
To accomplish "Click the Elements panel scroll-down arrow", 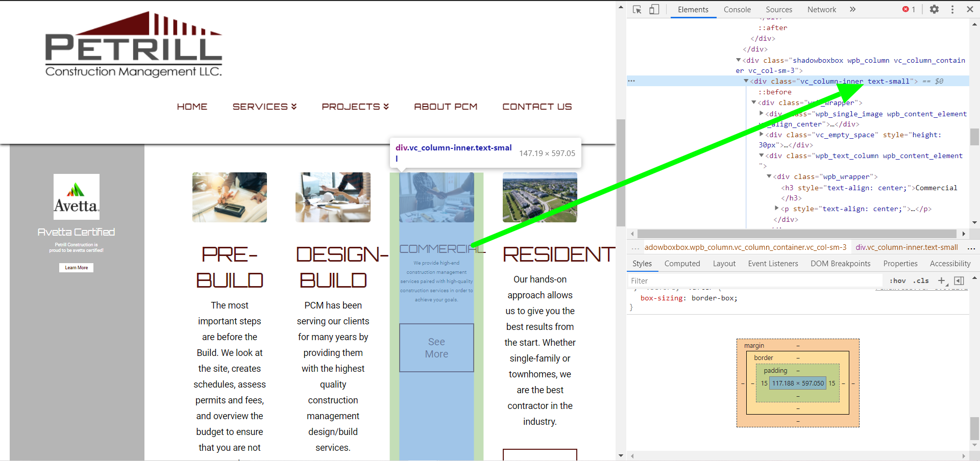I will [974, 223].
